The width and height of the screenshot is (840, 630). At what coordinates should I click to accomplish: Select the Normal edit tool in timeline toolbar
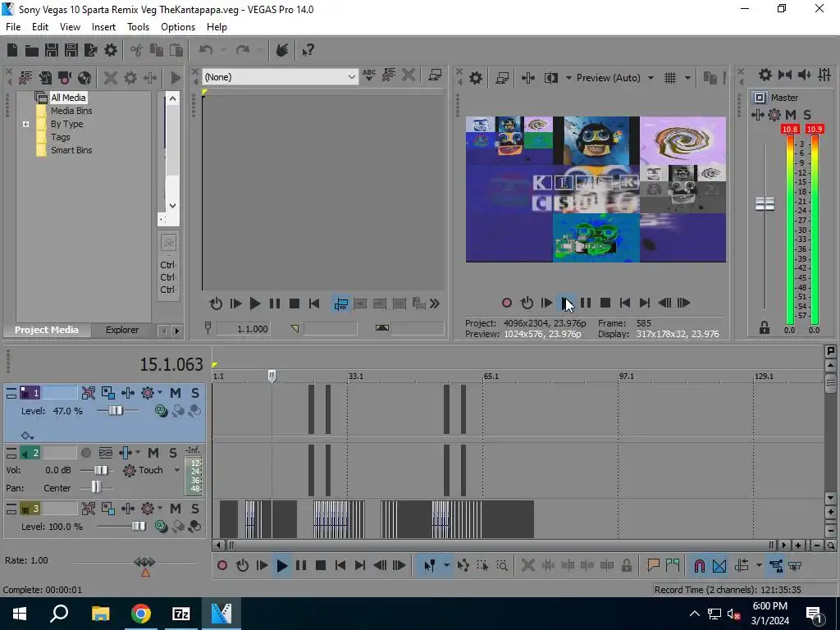click(x=429, y=566)
